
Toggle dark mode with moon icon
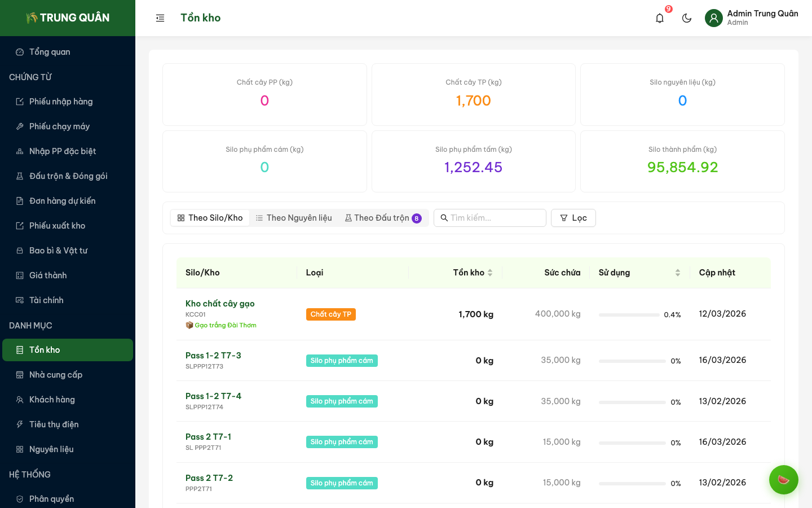coord(687,18)
